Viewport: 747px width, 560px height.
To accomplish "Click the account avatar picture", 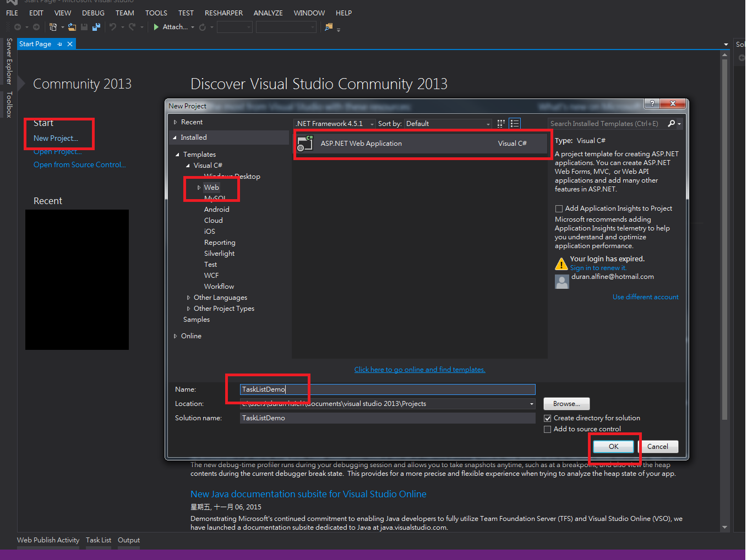I will [562, 282].
